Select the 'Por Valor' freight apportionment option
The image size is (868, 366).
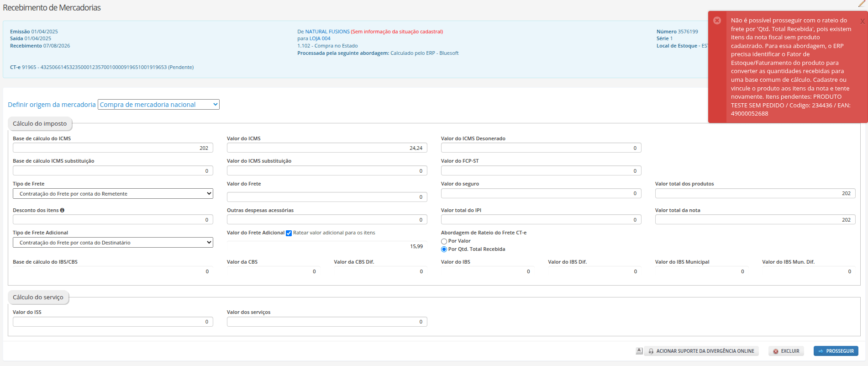click(x=444, y=241)
